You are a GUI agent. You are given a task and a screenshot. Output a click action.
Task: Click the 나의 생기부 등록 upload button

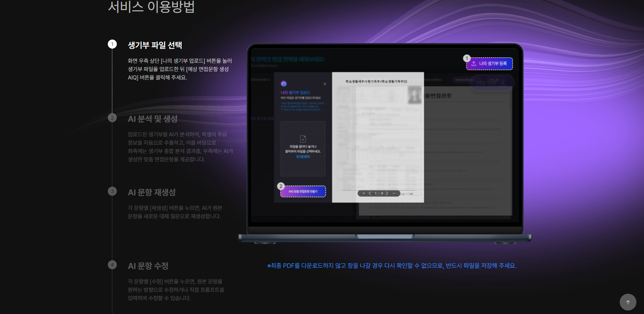[489, 63]
